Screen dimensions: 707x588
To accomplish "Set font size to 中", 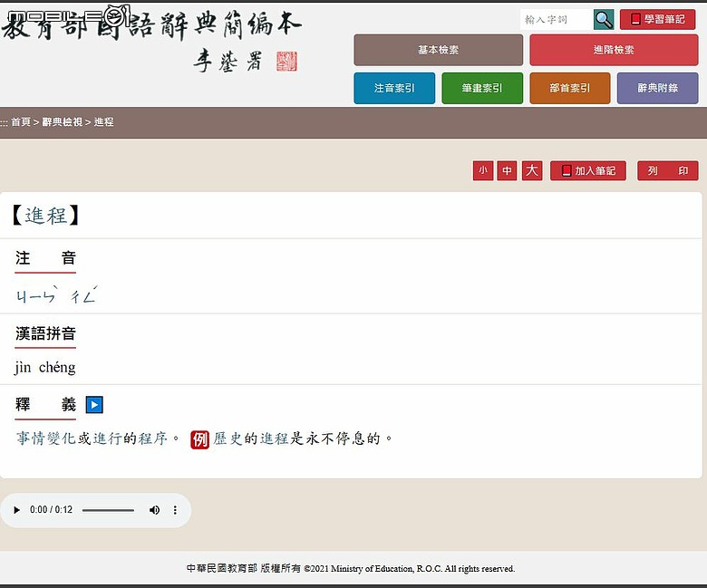I will (507, 170).
